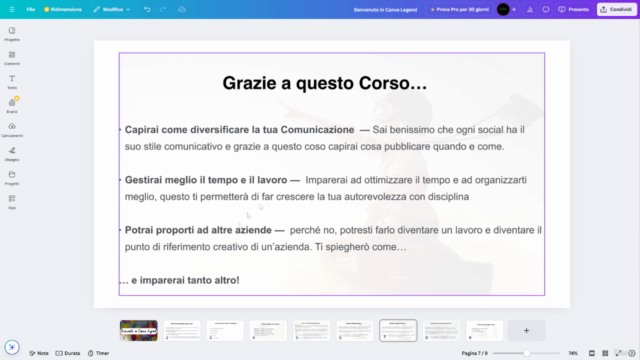The image size is (640, 360).
Task: Click the cloud save status icon
Action: [x=182, y=9]
